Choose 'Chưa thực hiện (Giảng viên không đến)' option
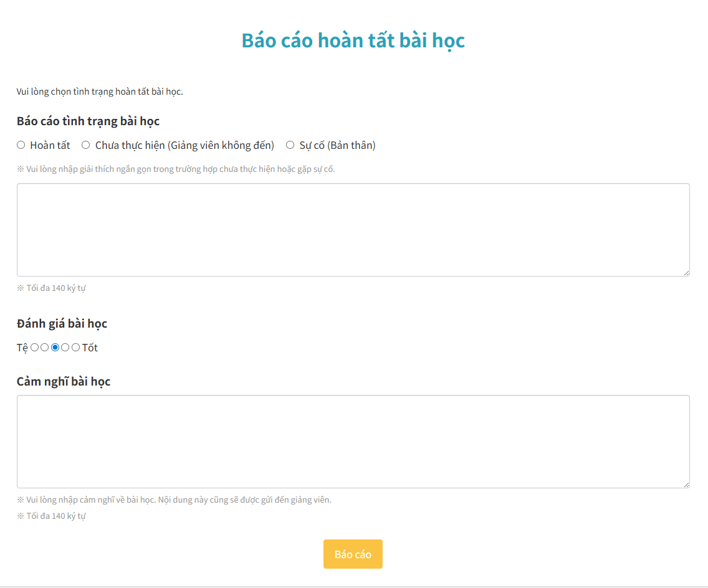The height and width of the screenshot is (588, 708). coord(85,145)
